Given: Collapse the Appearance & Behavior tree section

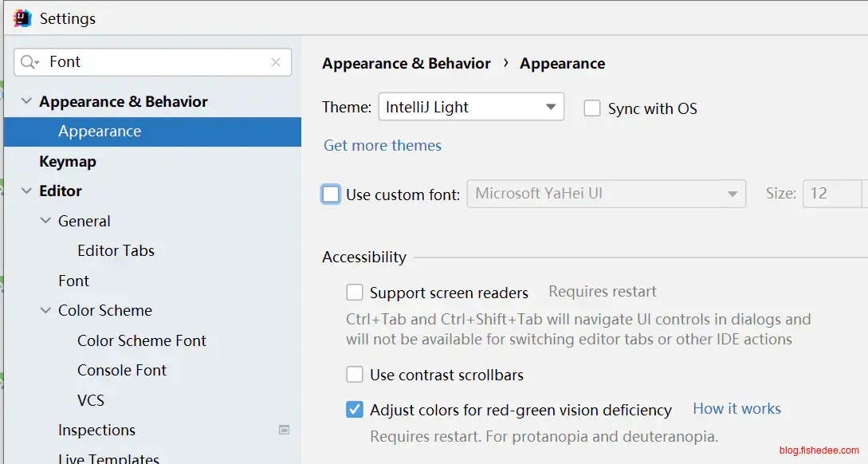Looking at the screenshot, I should 26,101.
